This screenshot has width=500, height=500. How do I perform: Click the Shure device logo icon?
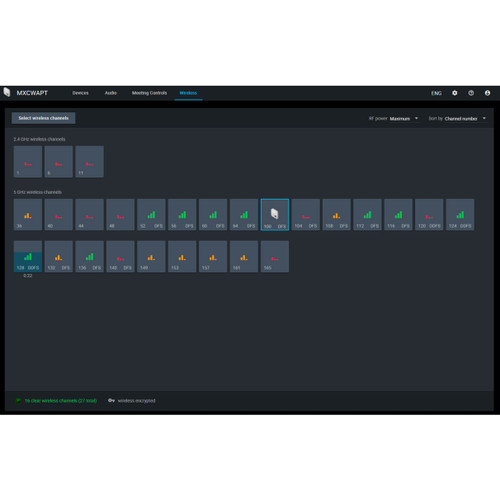(x=7, y=92)
